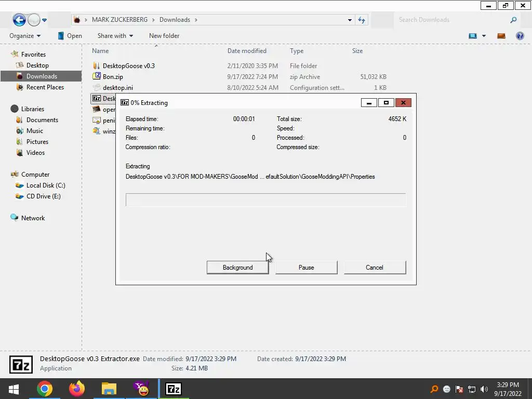This screenshot has width=532, height=399.
Task: Click the 7z extractor file icon in list
Action: [x=97, y=98]
